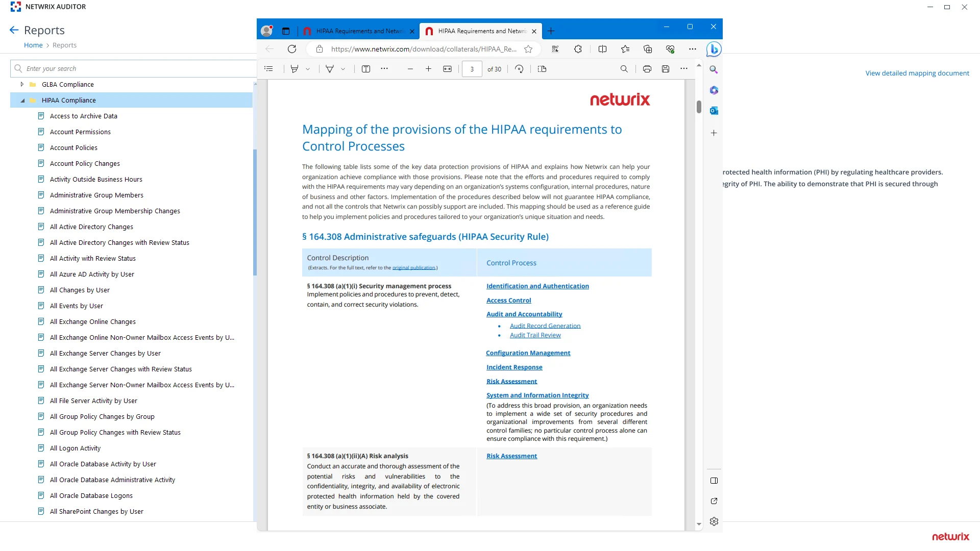
Task: Open the Edge tab actions menu icon
Action: tap(286, 31)
